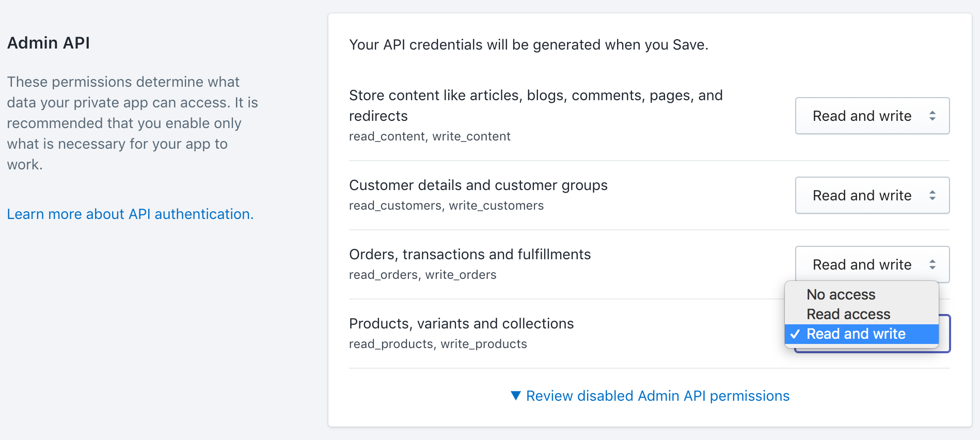Screen dimensions: 980x440
Task: Click the up-down arrows on Customer details selector
Action: pos(932,195)
